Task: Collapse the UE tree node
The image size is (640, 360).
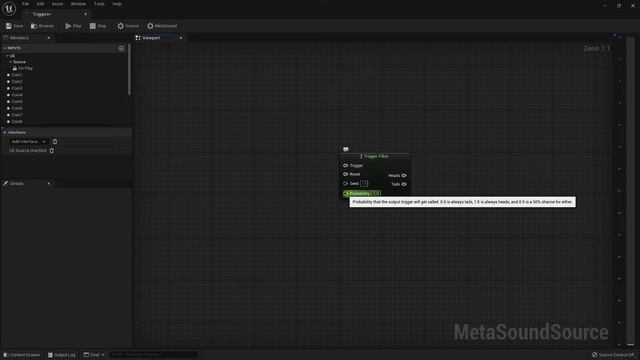Action: [x=7, y=56]
